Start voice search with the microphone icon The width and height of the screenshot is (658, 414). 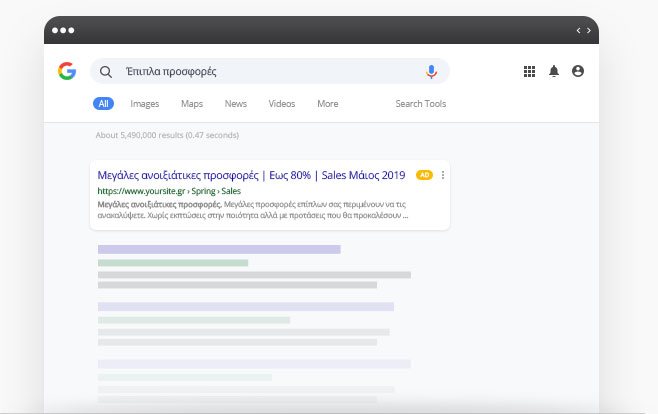(431, 72)
